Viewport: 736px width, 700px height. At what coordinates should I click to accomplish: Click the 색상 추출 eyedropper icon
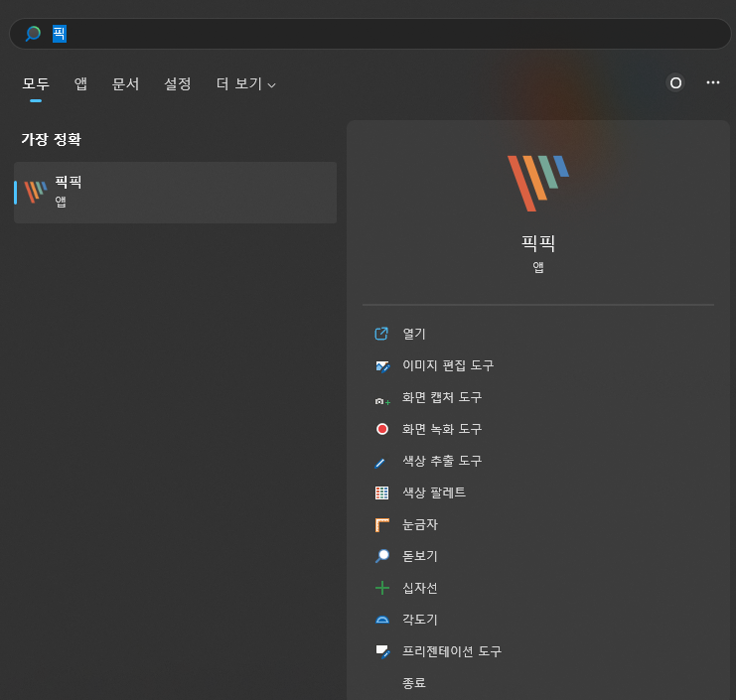[x=380, y=463]
